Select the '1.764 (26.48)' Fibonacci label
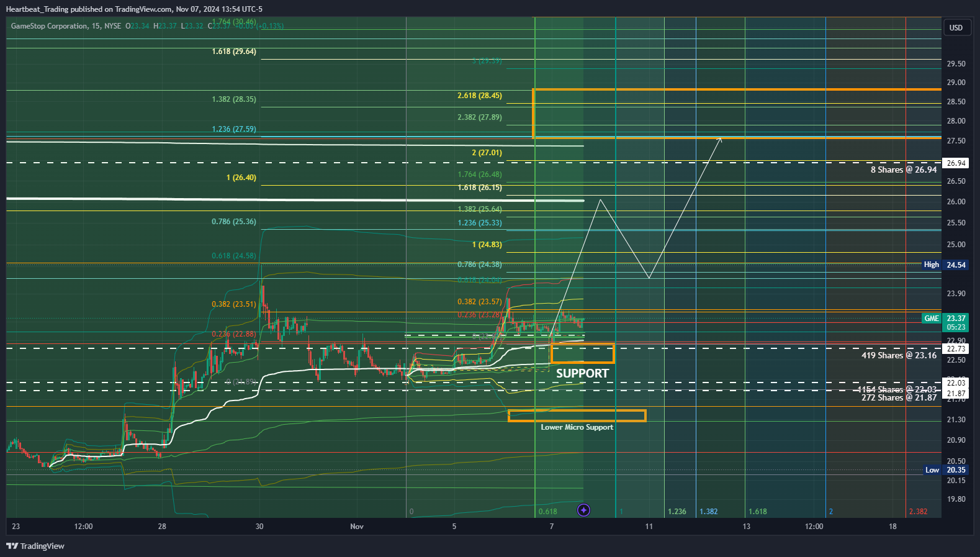This screenshot has width=980, height=557. [480, 174]
